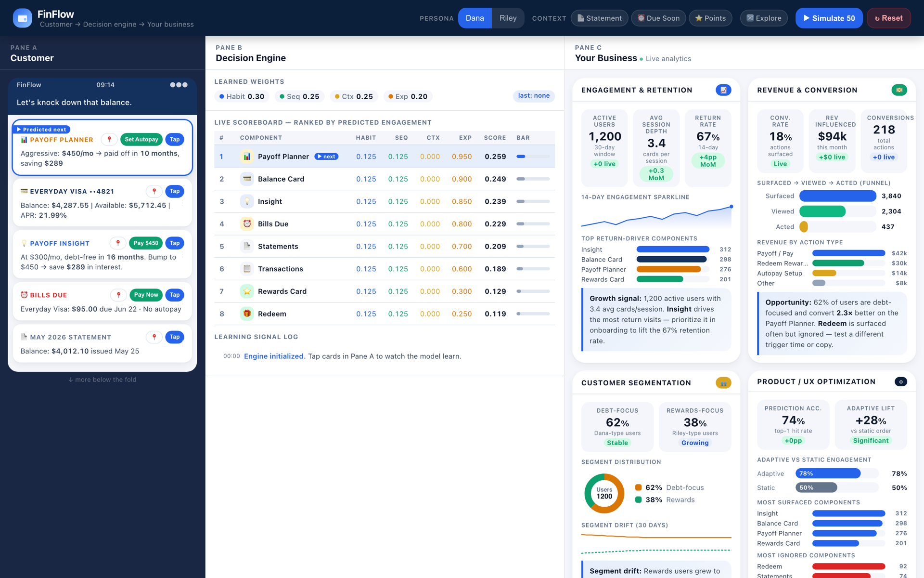Tap the Everyday Visa card's Tap button
The width and height of the screenshot is (924, 578).
(175, 191)
